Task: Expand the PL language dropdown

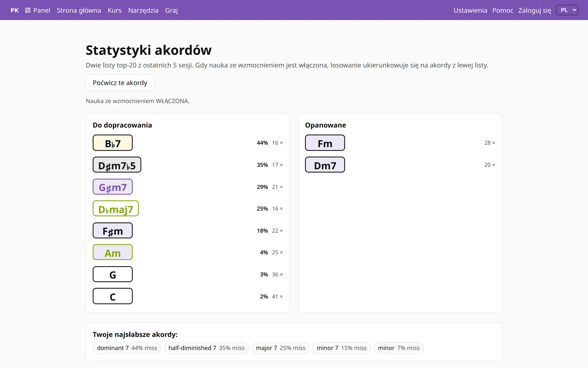Action: [x=567, y=10]
